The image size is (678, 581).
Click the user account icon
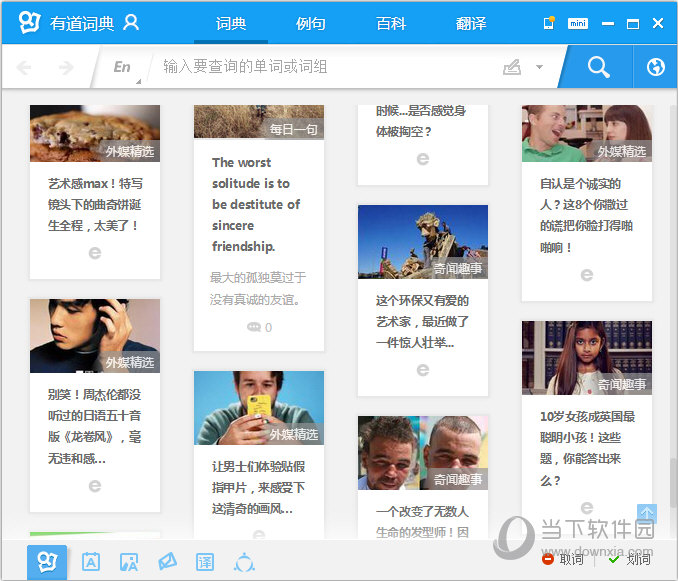click(x=131, y=23)
